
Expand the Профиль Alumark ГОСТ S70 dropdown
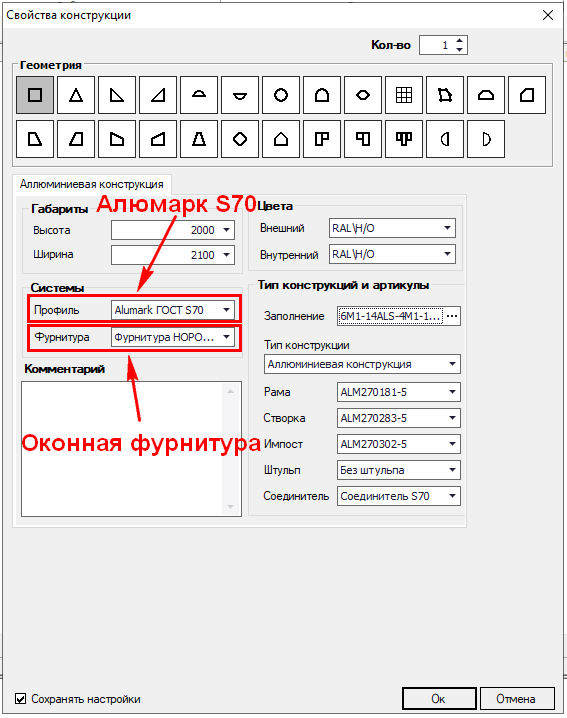coord(226,310)
